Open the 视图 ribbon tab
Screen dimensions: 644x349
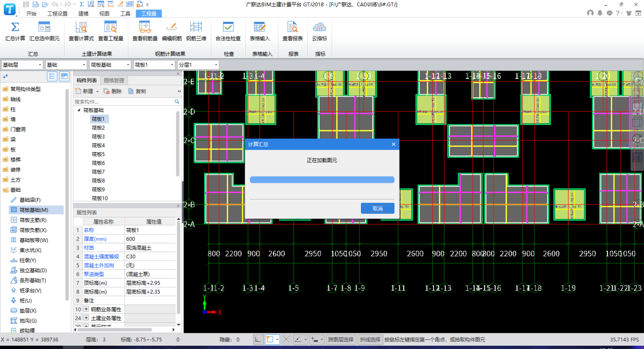104,13
